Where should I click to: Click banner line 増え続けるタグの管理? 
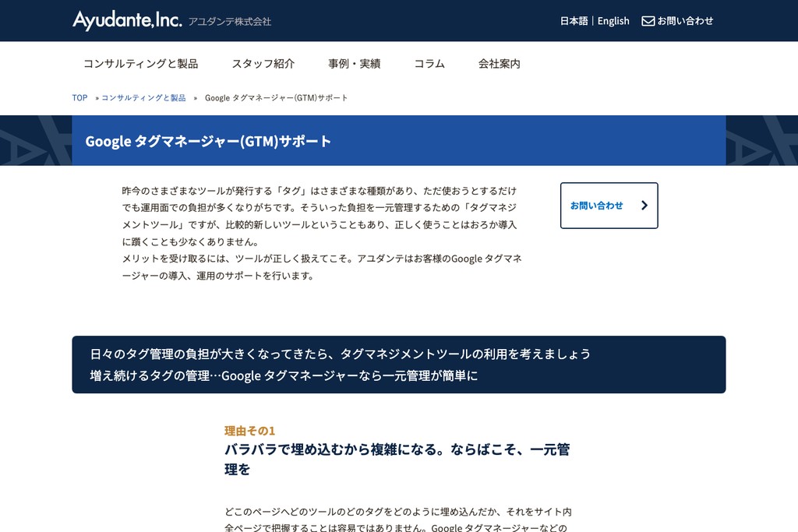pyautogui.click(x=284, y=375)
